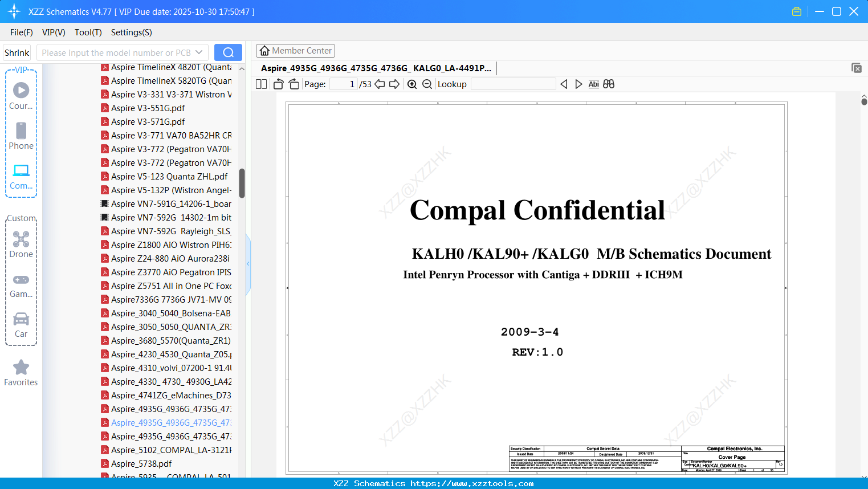
Task: Go to the next page arrow
Action: [x=394, y=84]
